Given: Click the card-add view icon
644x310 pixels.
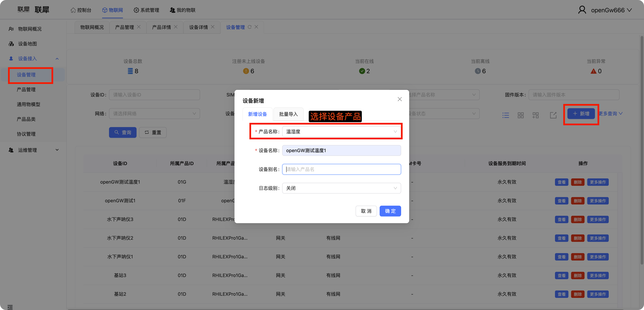Looking at the screenshot, I should pos(535,115).
